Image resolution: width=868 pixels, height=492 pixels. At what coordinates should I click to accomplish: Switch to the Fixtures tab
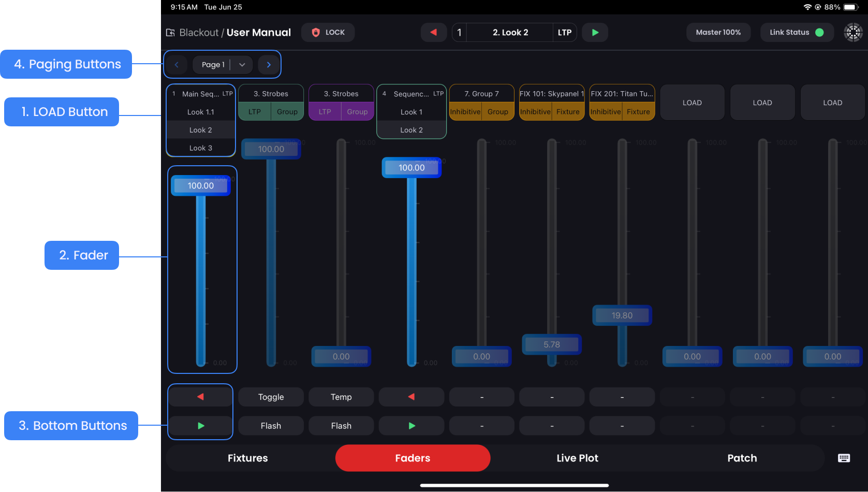pyautogui.click(x=248, y=458)
